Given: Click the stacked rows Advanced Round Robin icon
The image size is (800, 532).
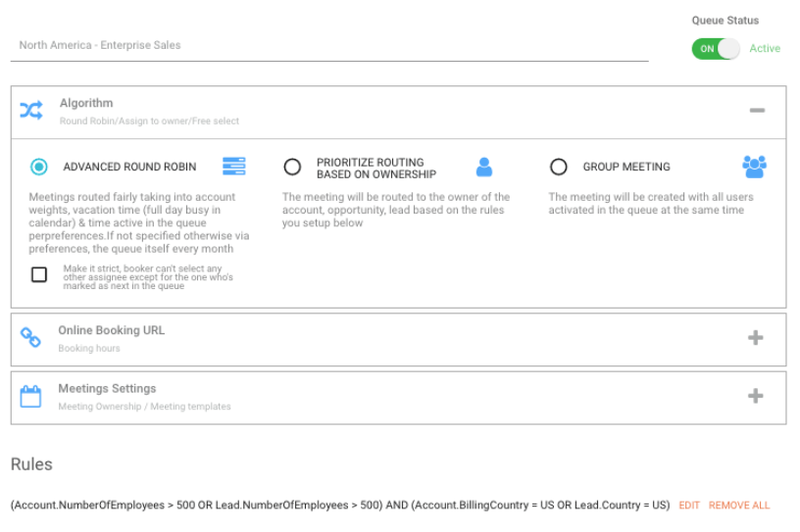Looking at the screenshot, I should [x=234, y=167].
